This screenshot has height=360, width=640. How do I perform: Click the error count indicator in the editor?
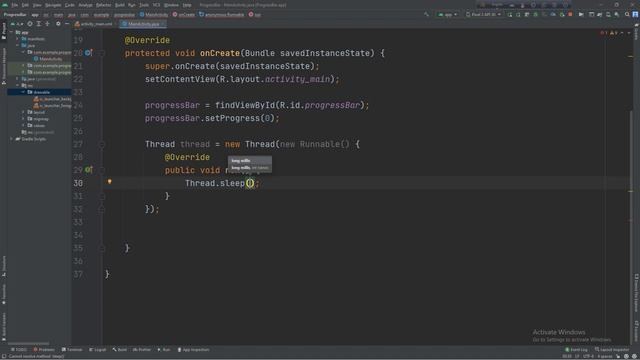pyautogui.click(x=604, y=33)
